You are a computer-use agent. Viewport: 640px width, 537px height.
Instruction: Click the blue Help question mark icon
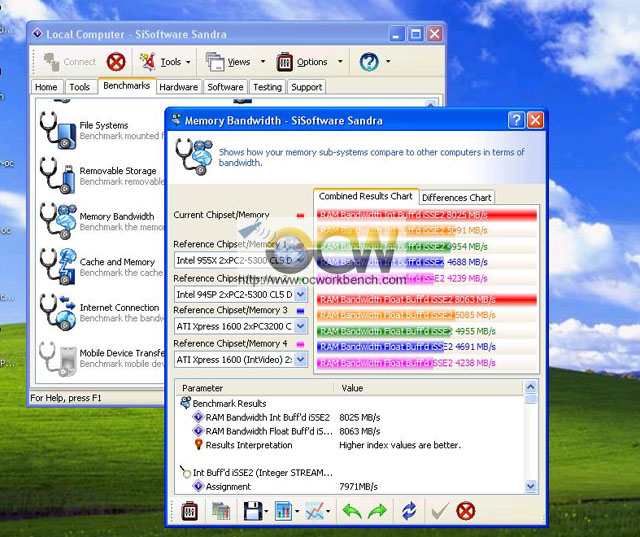pyautogui.click(x=369, y=62)
